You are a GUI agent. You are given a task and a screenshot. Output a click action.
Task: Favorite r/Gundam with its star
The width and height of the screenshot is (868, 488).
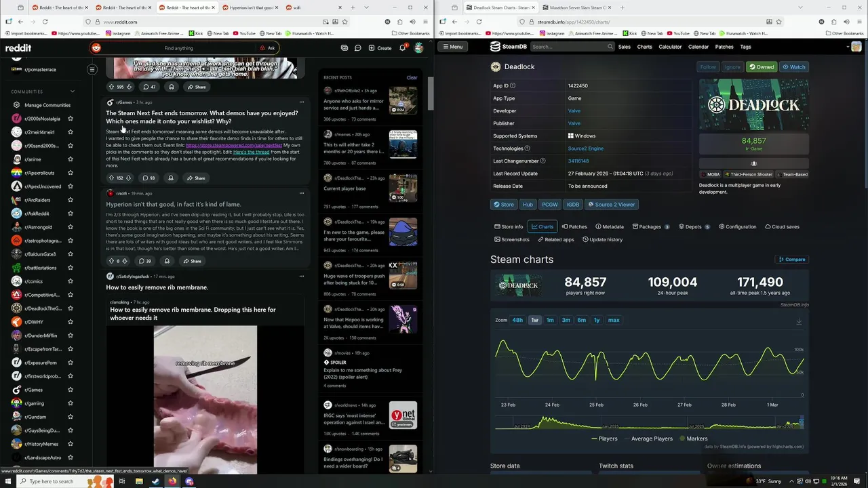point(70,417)
